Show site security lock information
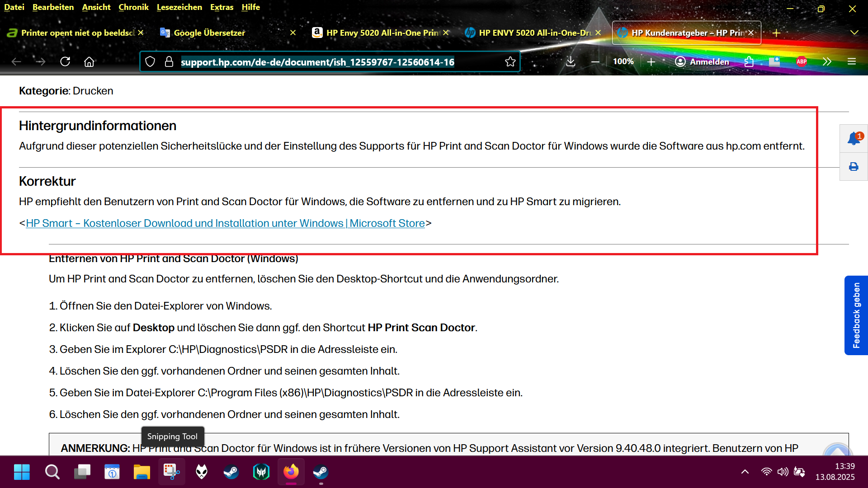The width and height of the screenshot is (868, 488). [169, 61]
